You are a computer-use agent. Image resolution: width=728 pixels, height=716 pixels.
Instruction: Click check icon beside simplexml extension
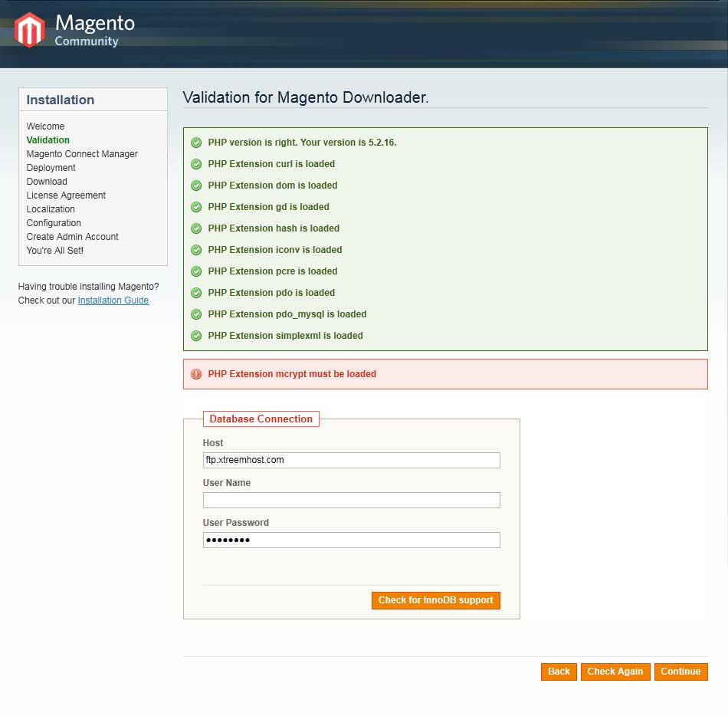pos(196,336)
